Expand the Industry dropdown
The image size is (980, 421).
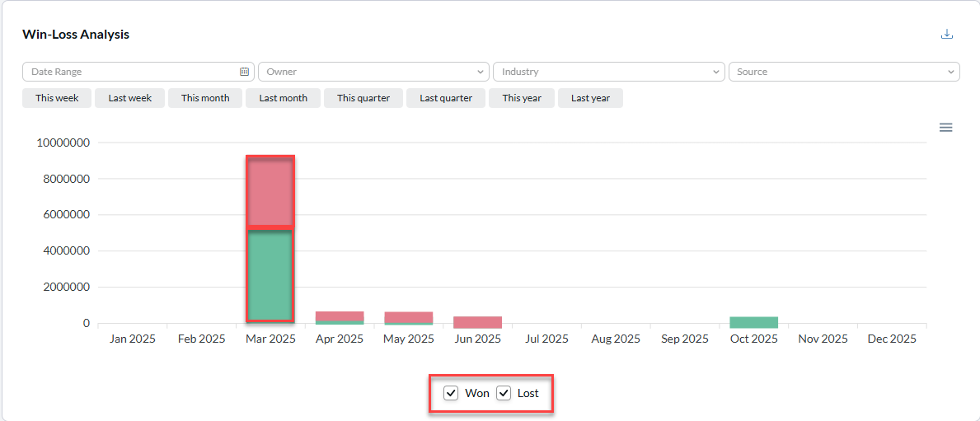click(x=608, y=72)
